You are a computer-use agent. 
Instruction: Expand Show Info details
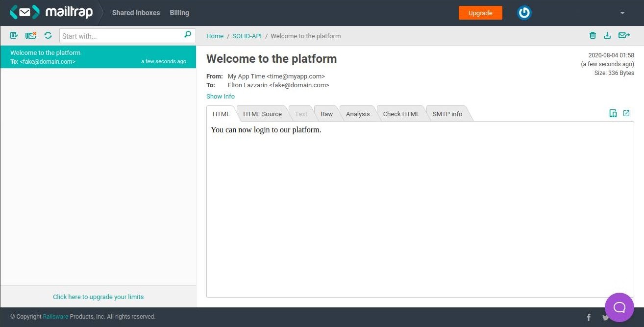pos(221,96)
